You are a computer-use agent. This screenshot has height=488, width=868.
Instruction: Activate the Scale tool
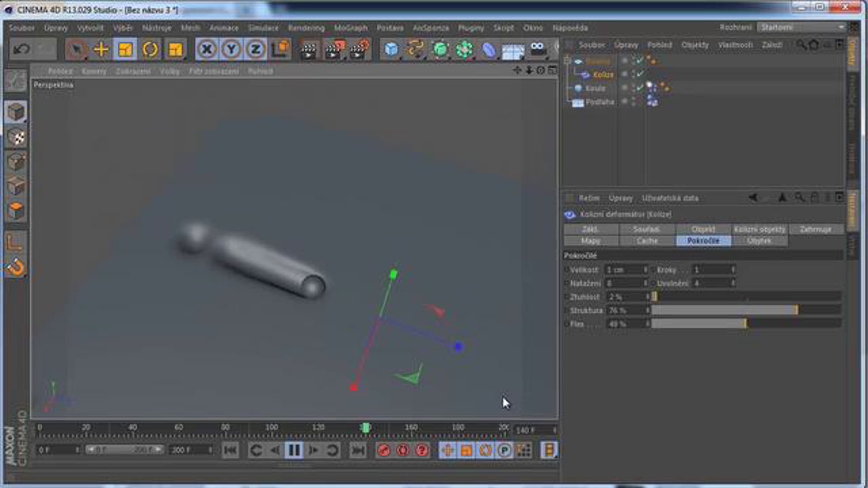[125, 49]
